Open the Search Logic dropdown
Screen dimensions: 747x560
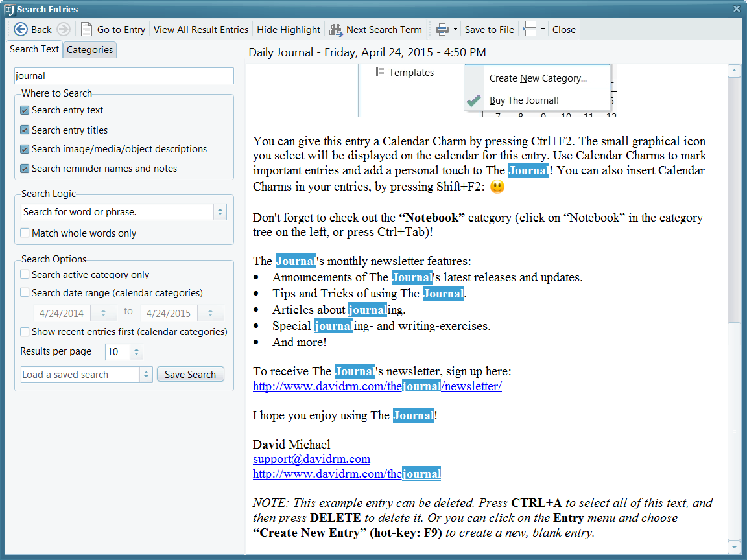tap(220, 212)
